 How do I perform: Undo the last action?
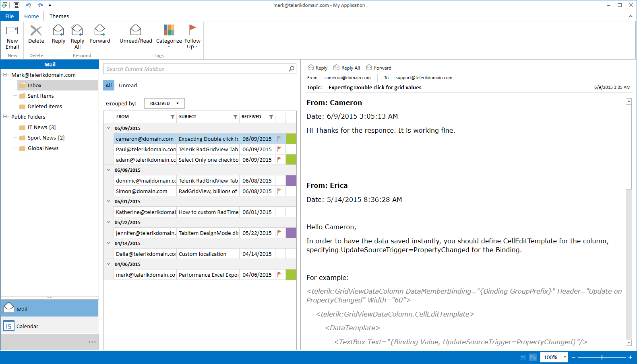click(x=29, y=5)
